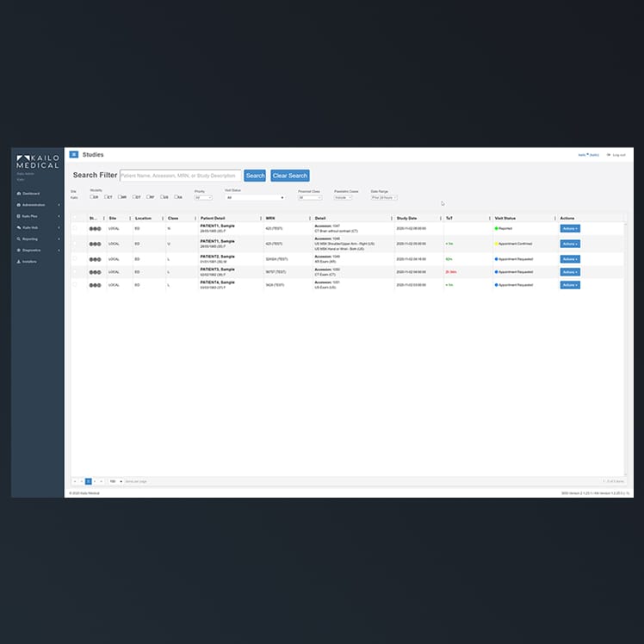Click the Kailo Medical logo
The width and height of the screenshot is (644, 644).
click(38, 162)
